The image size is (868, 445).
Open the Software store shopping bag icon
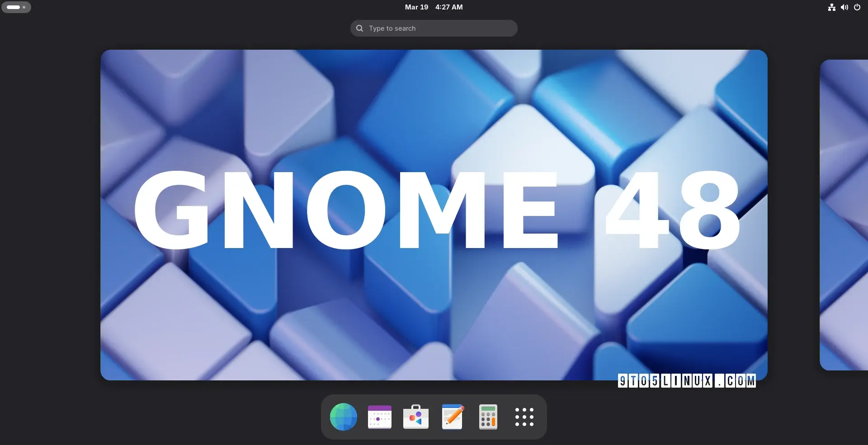coord(415,417)
